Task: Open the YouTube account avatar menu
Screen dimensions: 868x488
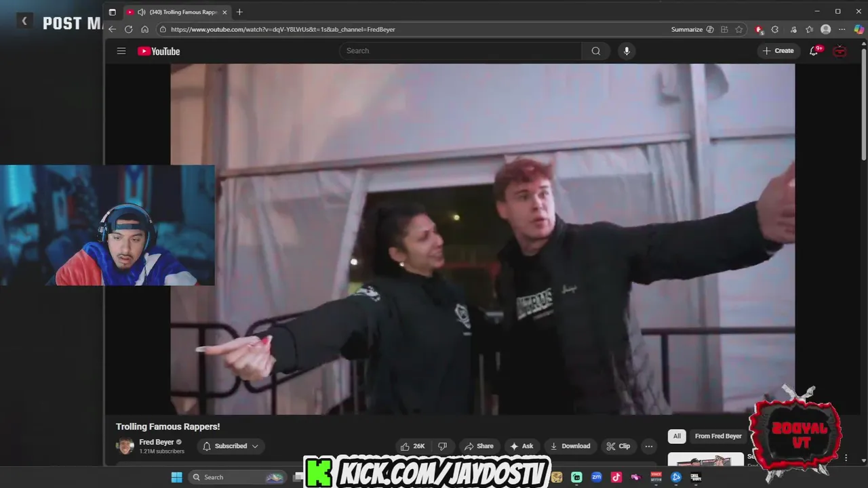Action: tap(840, 51)
